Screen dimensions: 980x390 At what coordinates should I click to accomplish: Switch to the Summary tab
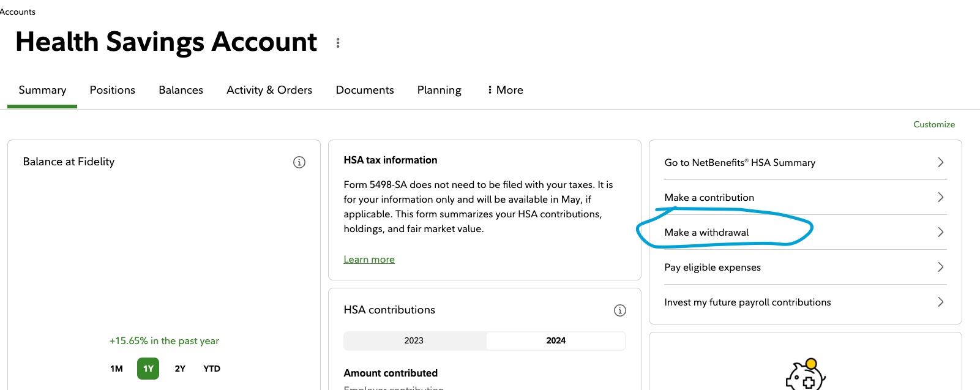[x=42, y=90]
